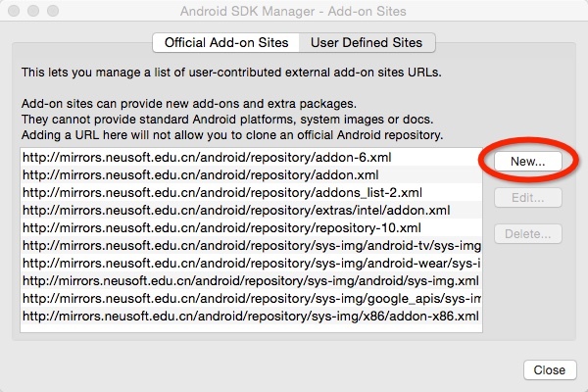
Task: Click the New... button
Action: click(x=527, y=160)
